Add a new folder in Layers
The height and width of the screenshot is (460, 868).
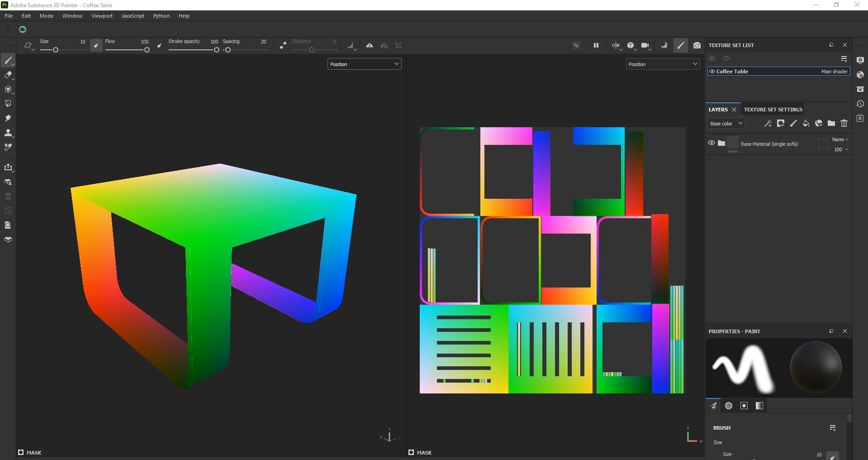pyautogui.click(x=831, y=123)
